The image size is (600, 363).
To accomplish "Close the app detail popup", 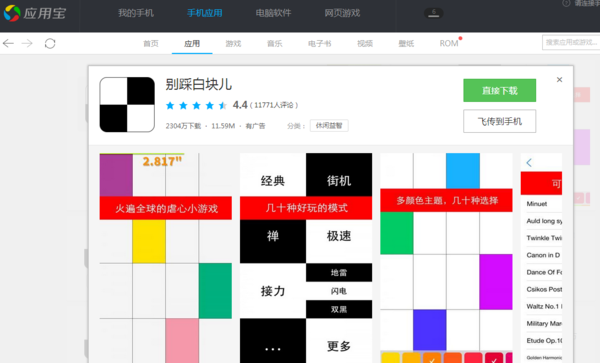I will click(x=559, y=80).
